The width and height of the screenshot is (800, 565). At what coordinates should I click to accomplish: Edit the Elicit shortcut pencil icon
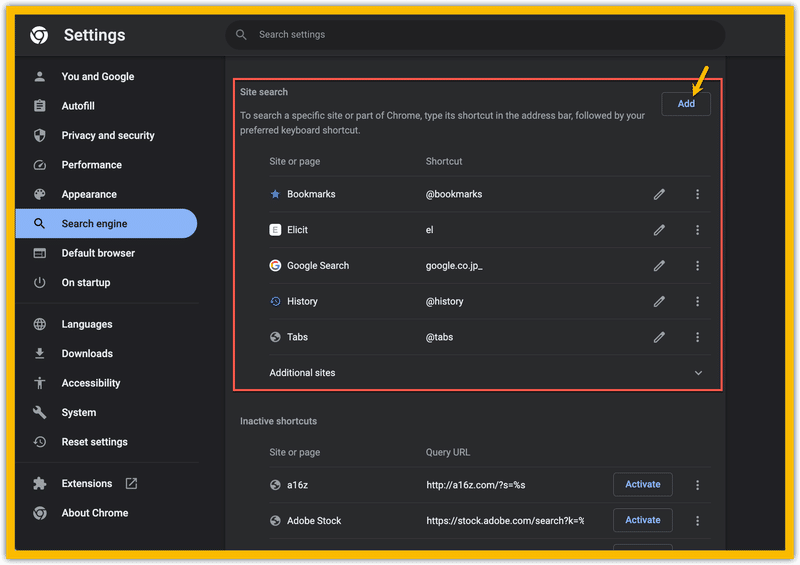click(x=659, y=230)
